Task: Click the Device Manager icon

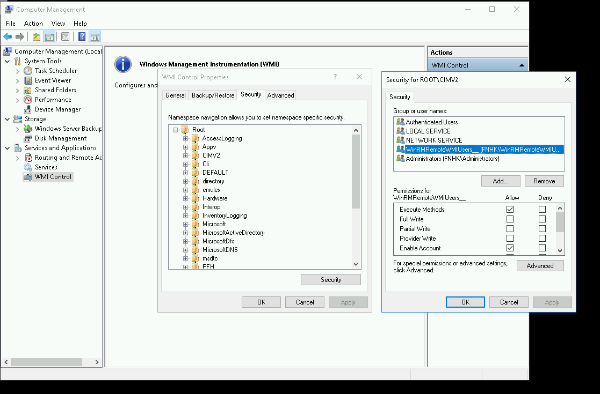Action: pos(28,109)
